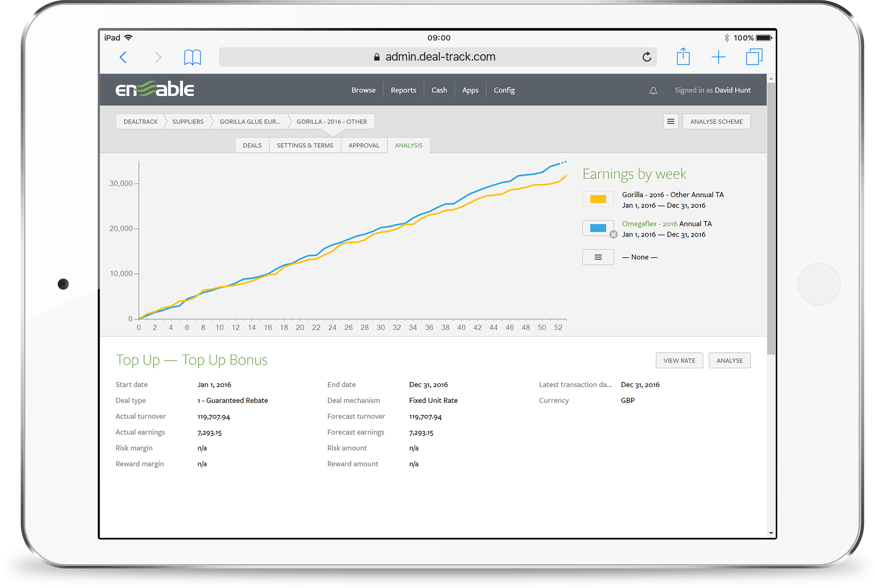Screen dimensions: 875x588
Task: Click the admin.deal-track.com address bar
Action: 437,57
